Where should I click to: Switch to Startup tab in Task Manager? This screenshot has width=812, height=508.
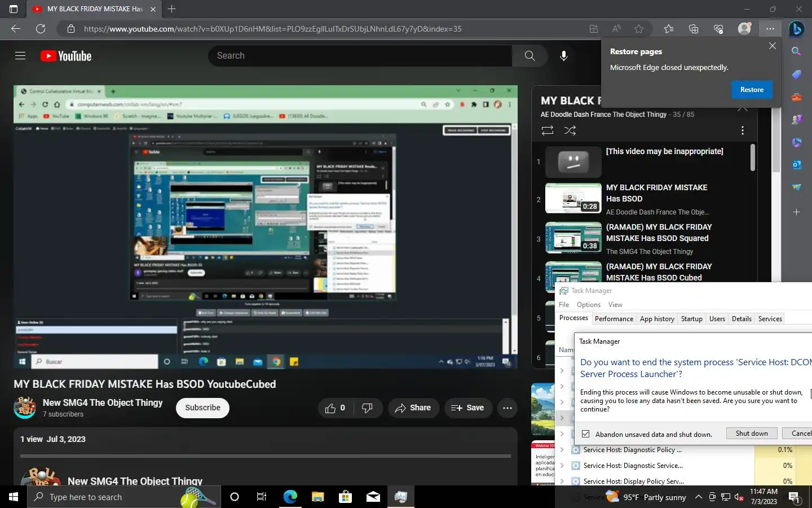coord(691,319)
